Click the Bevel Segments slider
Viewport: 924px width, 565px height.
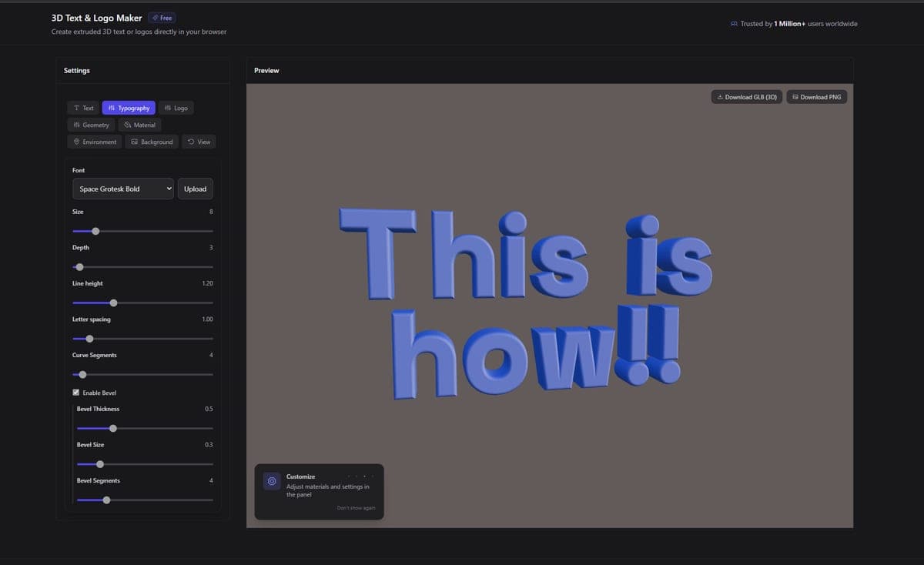[145, 500]
